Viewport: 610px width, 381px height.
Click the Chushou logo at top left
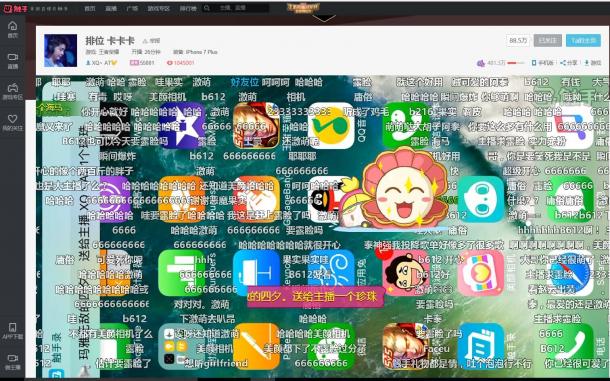[x=15, y=8]
